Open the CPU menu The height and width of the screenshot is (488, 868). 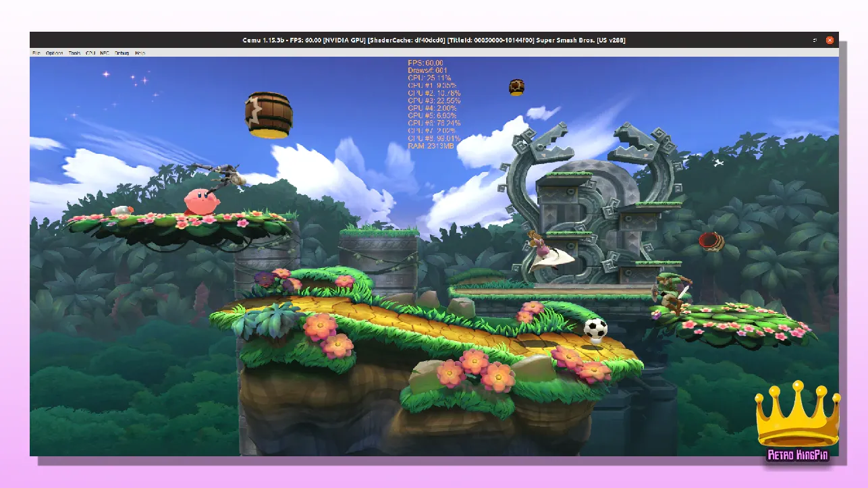pyautogui.click(x=90, y=53)
